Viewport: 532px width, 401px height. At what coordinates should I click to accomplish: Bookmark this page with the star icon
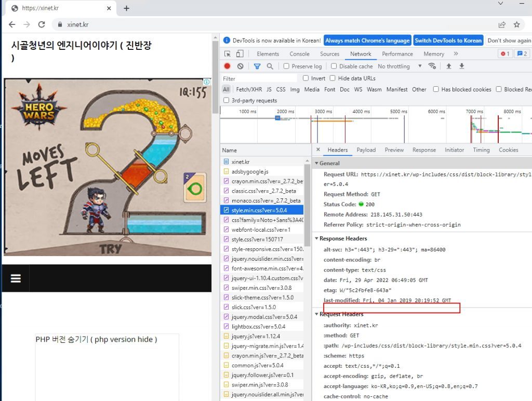point(516,24)
